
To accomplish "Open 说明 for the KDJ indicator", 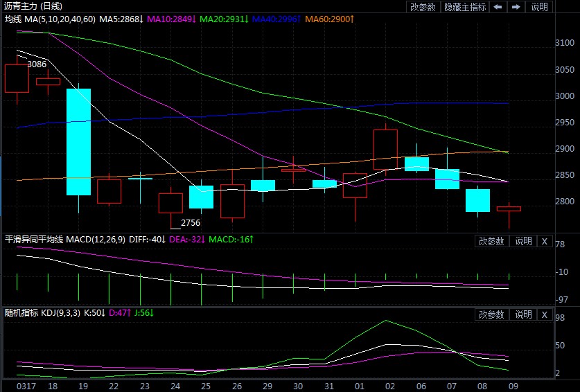I will (x=523, y=314).
